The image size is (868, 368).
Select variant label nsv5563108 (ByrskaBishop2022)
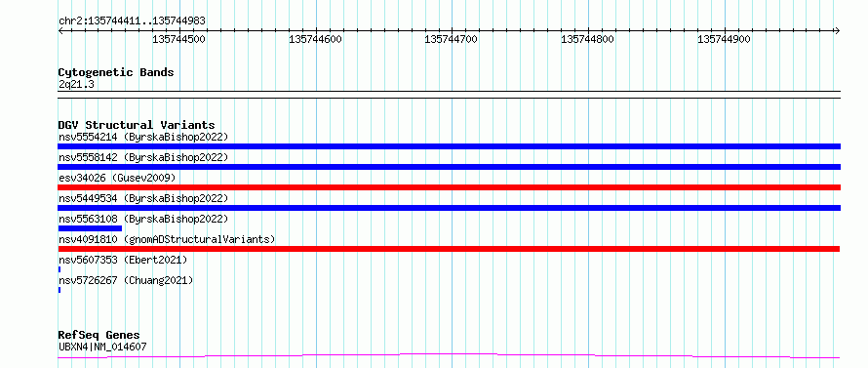coord(142,219)
